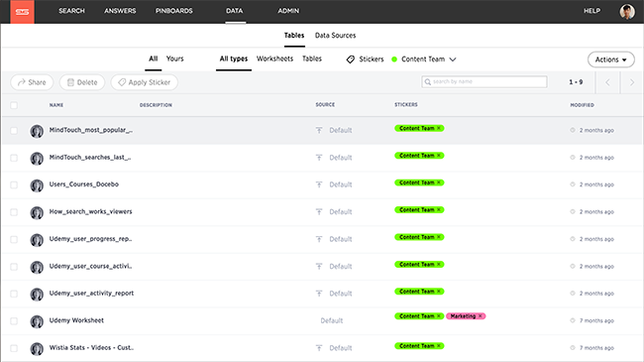Screen dimensions: 644x362
Task: Check the Users_Courses_Docebo row checkbox
Action: [x=14, y=184]
